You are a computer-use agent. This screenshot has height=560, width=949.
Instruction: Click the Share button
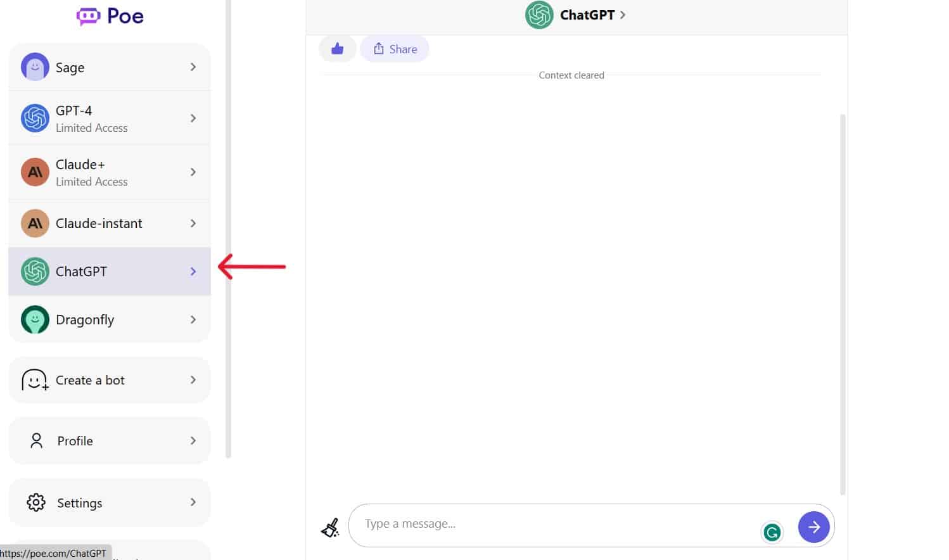click(394, 48)
